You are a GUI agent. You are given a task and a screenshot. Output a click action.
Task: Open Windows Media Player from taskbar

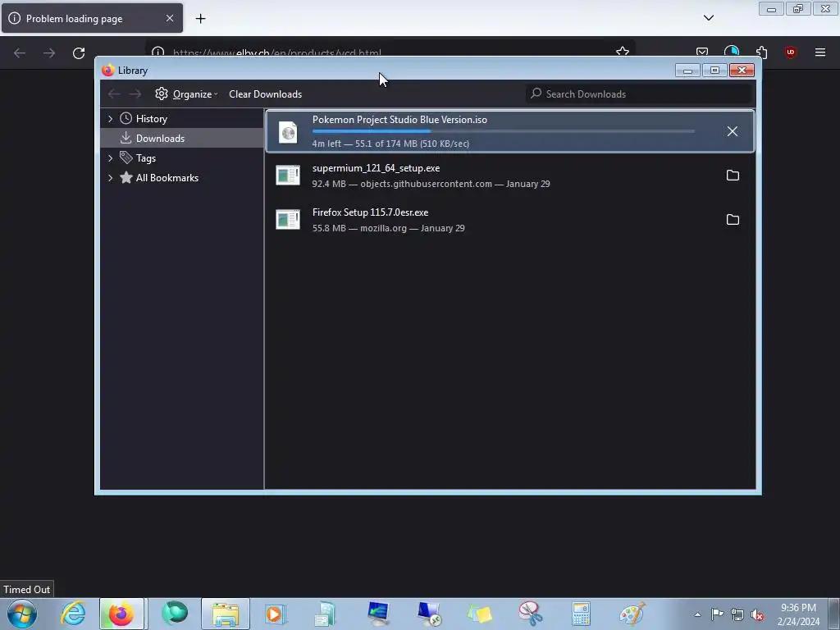276,614
